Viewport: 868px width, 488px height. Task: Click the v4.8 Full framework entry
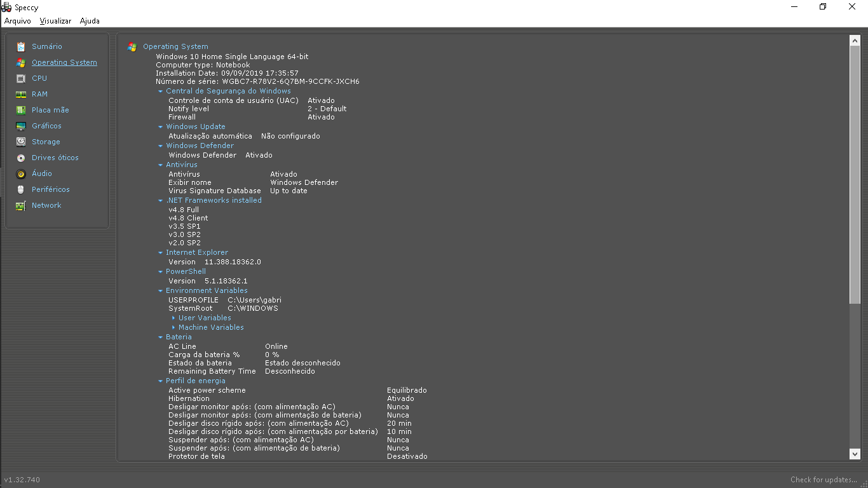(x=184, y=210)
